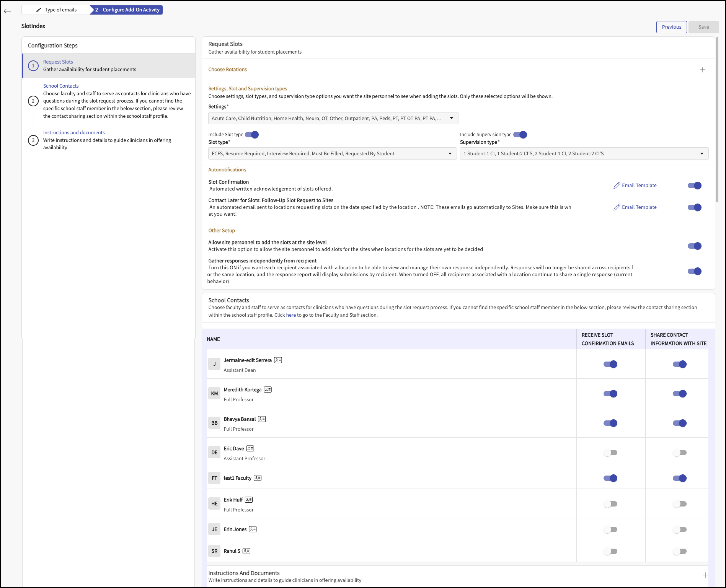Open the Slot type dropdown
726x588 pixels.
tap(332, 153)
